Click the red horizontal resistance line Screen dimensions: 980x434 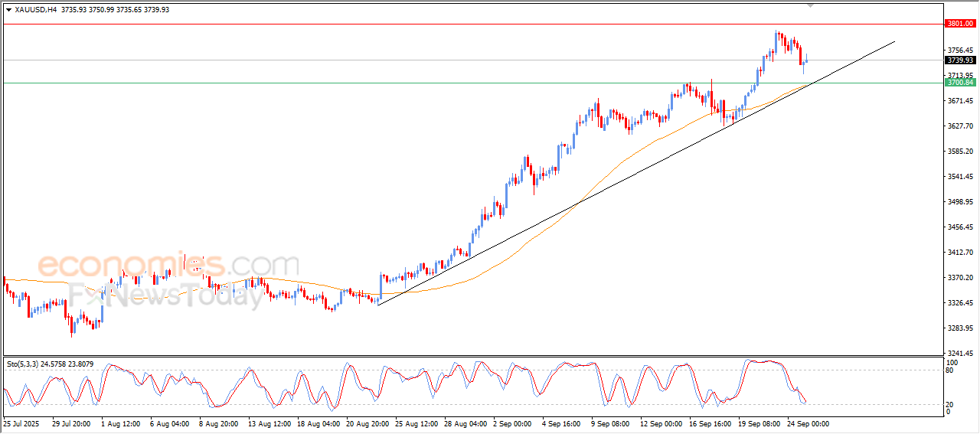click(459, 24)
